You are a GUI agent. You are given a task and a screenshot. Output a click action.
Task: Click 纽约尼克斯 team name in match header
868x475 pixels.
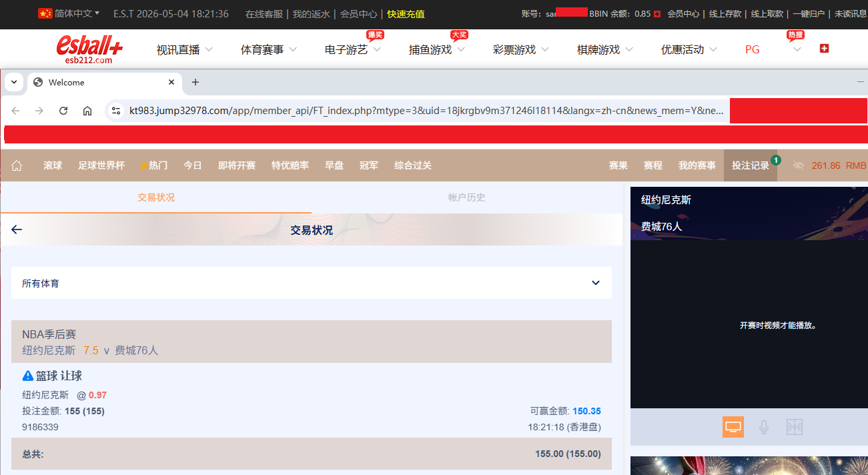click(49, 350)
